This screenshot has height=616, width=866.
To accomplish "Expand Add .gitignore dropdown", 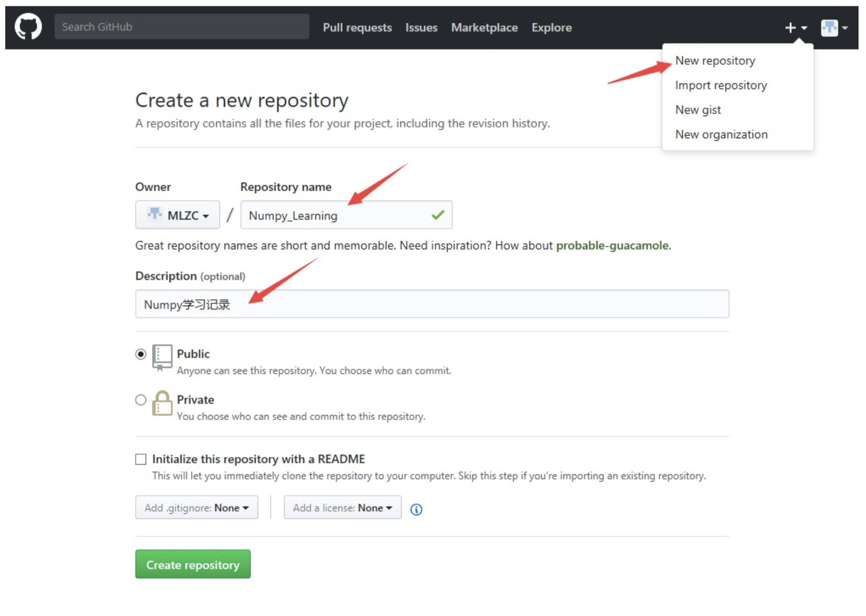I will point(197,508).
